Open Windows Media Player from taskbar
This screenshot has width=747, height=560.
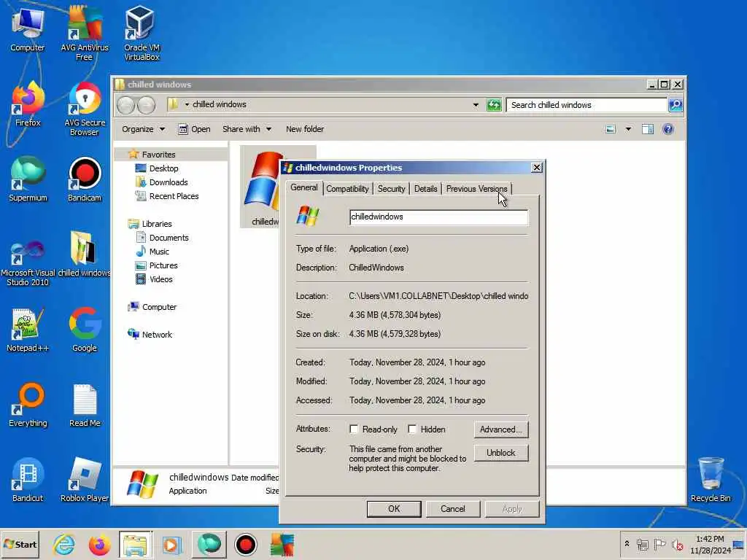click(171, 545)
